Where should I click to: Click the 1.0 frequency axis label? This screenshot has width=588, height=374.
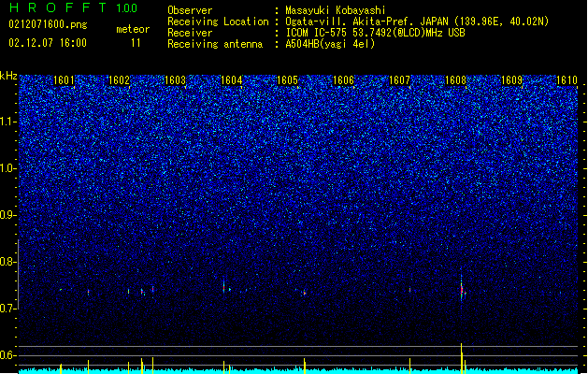pos(8,168)
